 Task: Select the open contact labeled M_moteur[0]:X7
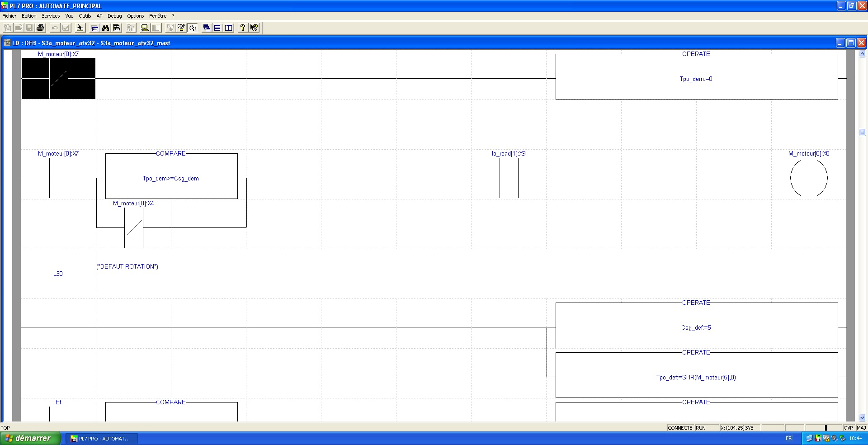[x=58, y=178]
